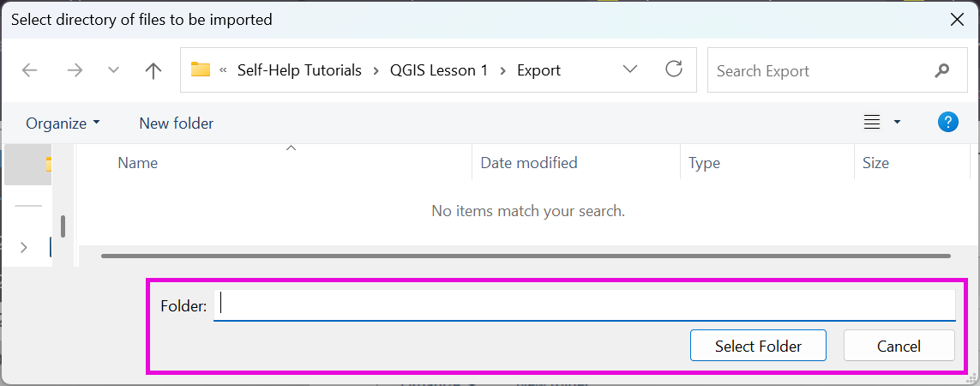Open the Organize menu
980x386 pixels.
(63, 124)
